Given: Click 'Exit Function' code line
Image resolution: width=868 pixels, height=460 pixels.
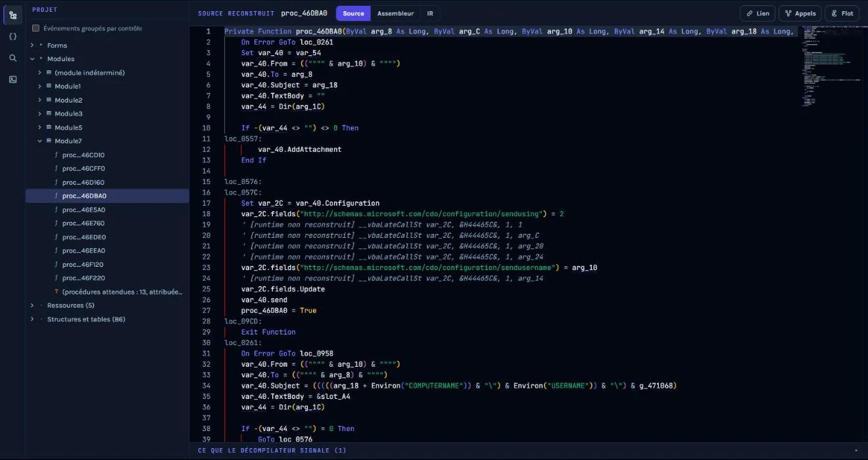Looking at the screenshot, I should (268, 332).
